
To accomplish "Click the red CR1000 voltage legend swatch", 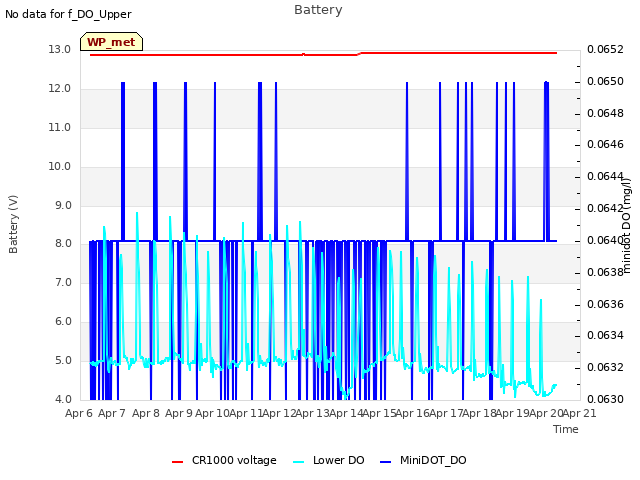I will coord(178,462).
